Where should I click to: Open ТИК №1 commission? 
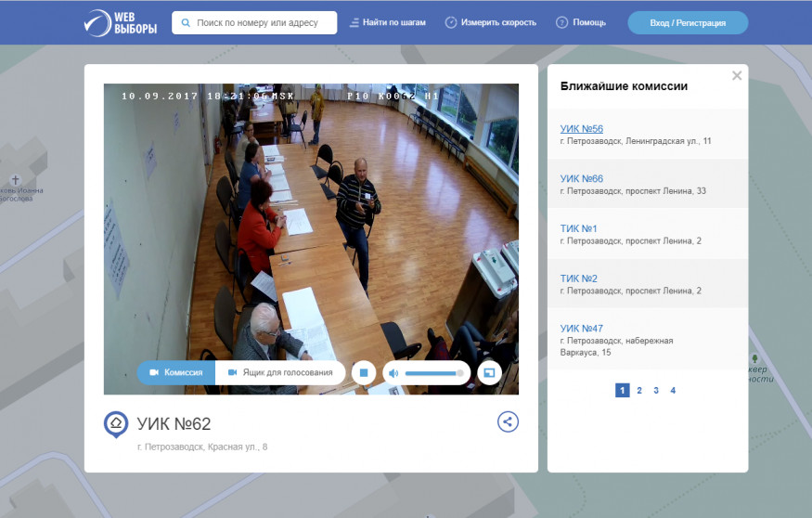pyautogui.click(x=579, y=228)
